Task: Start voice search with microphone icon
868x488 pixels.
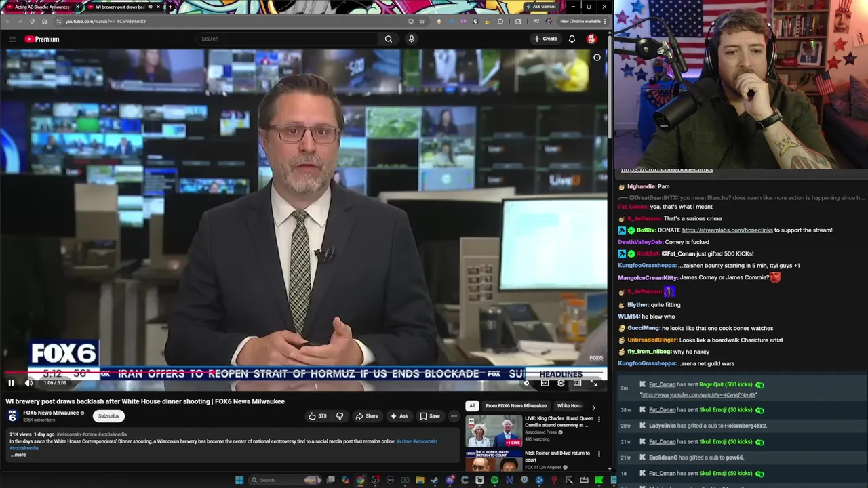Action: pyautogui.click(x=411, y=39)
